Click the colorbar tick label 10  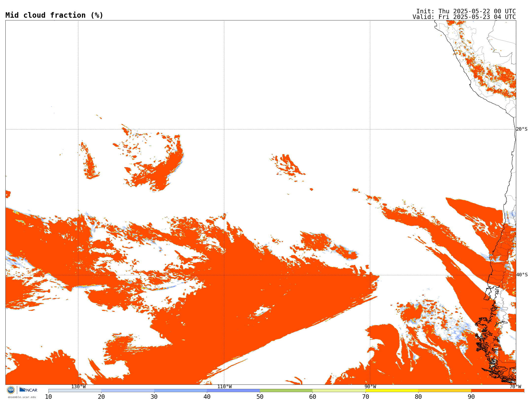(49, 397)
